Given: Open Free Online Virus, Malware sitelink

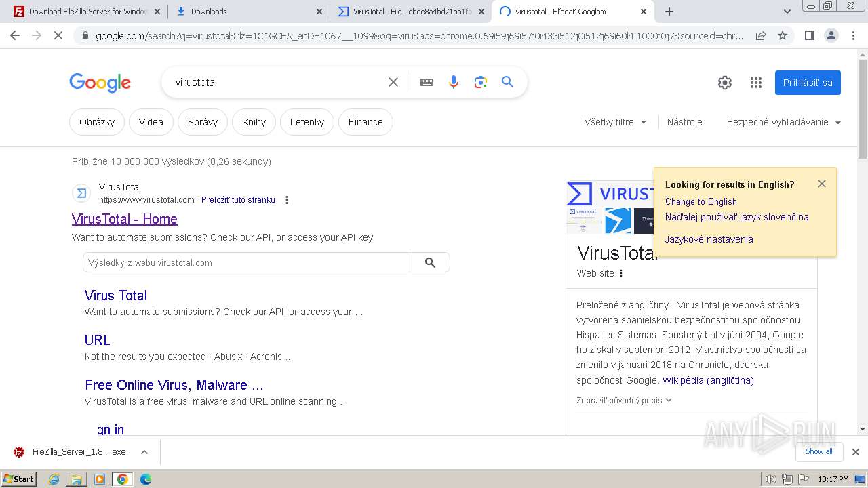Looking at the screenshot, I should (174, 385).
